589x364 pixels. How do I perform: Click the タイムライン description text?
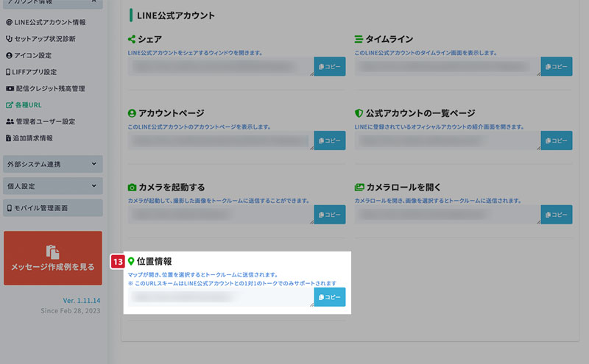coord(426,53)
